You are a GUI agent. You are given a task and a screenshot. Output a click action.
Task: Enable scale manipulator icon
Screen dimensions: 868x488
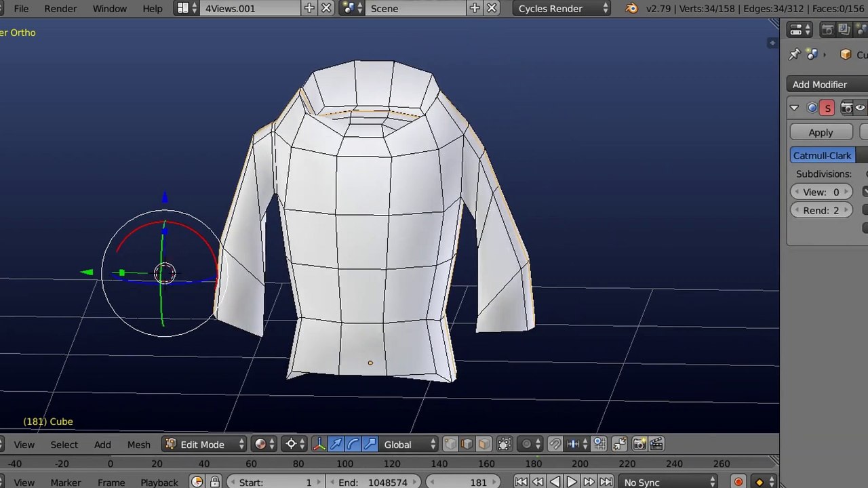click(x=370, y=445)
